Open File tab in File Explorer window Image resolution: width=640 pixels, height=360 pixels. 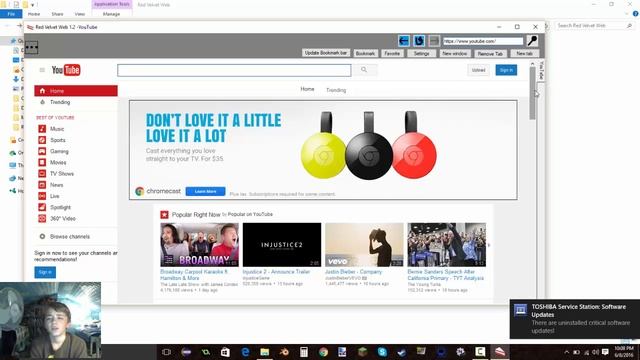11,14
